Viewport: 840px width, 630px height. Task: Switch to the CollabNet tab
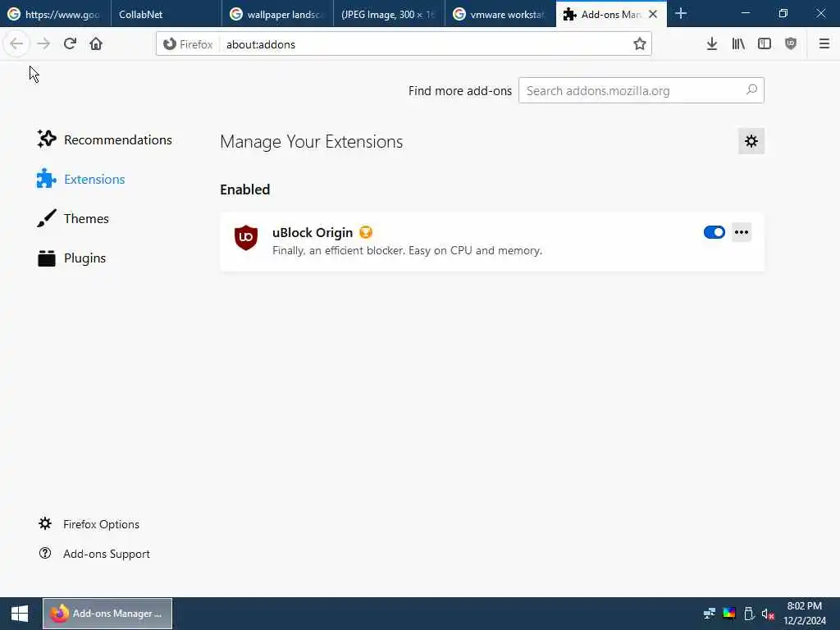coord(166,14)
